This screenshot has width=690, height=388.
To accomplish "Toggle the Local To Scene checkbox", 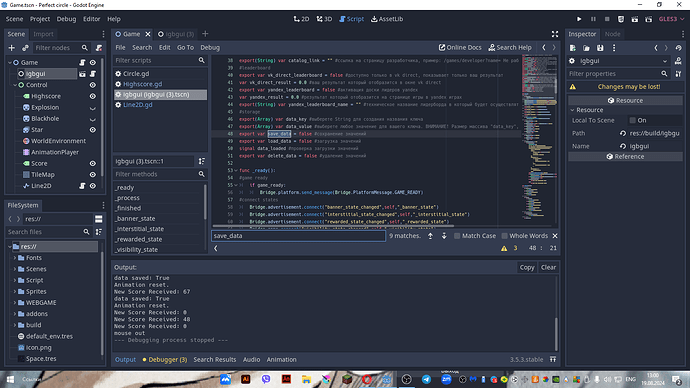I will point(633,120).
